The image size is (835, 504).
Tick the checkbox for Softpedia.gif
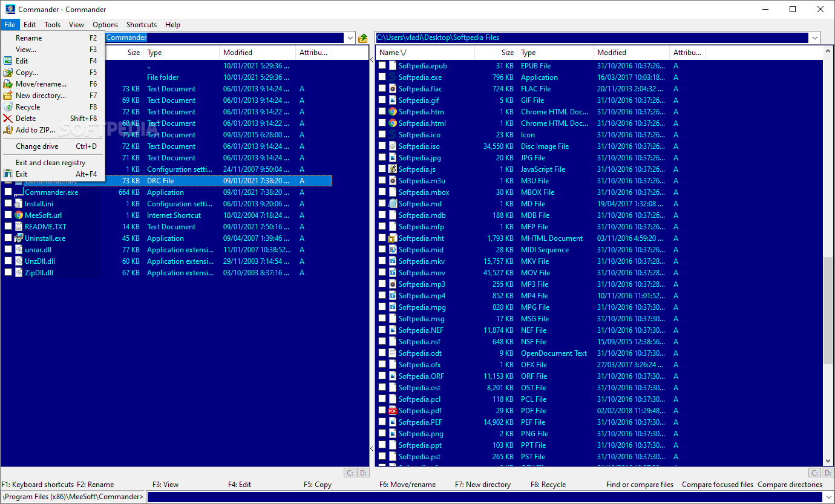click(x=382, y=100)
